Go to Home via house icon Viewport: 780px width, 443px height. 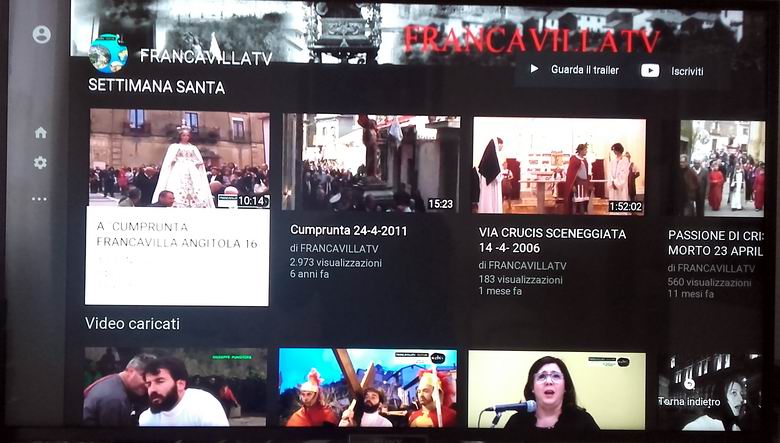(x=41, y=132)
